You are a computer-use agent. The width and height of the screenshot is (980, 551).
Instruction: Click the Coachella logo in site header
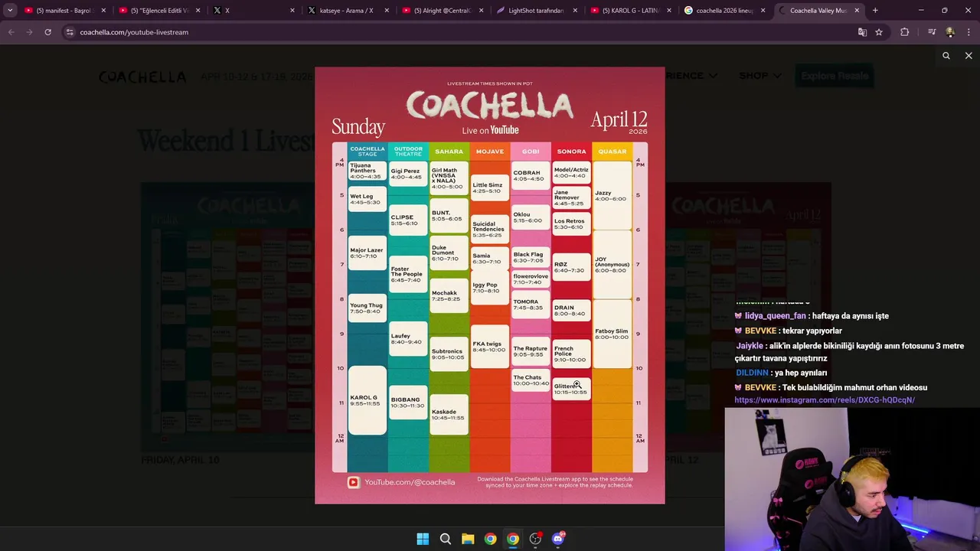[x=142, y=77]
